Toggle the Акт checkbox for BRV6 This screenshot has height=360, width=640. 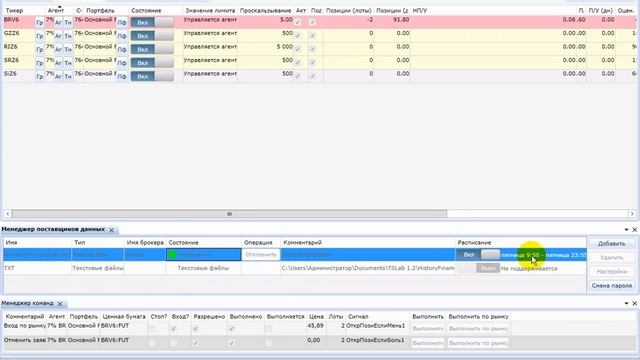pyautogui.click(x=298, y=22)
